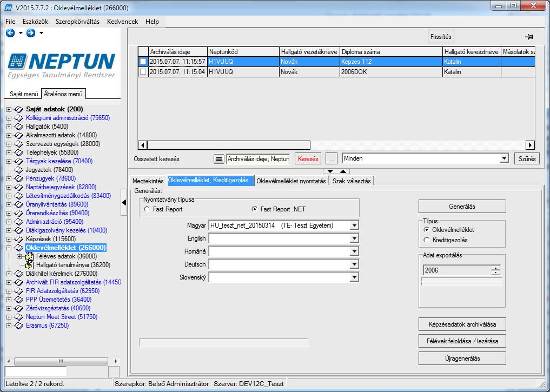
Task: Click the Saját adatok diamond icon
Action: 19,109
